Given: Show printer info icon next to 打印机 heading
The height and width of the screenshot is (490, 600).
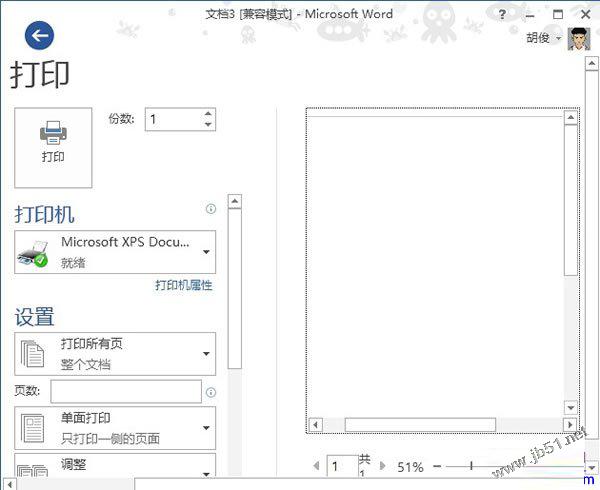Looking at the screenshot, I should point(211,208).
